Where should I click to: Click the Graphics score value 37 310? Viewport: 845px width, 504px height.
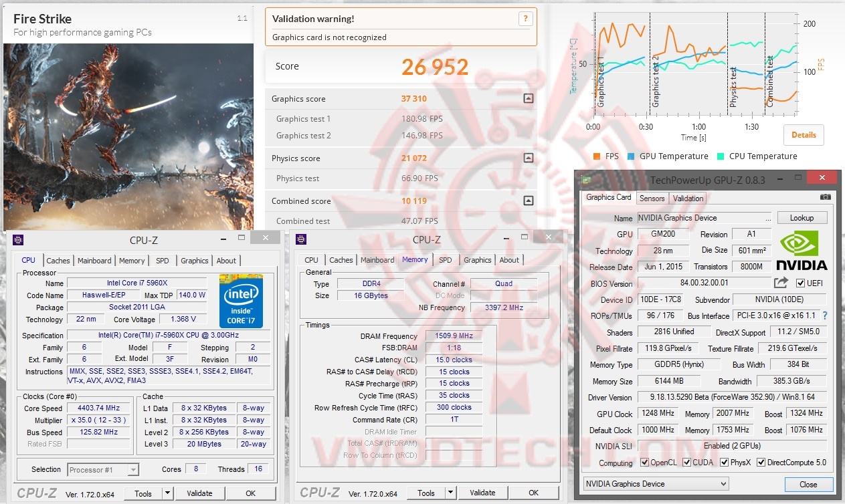[x=413, y=98]
